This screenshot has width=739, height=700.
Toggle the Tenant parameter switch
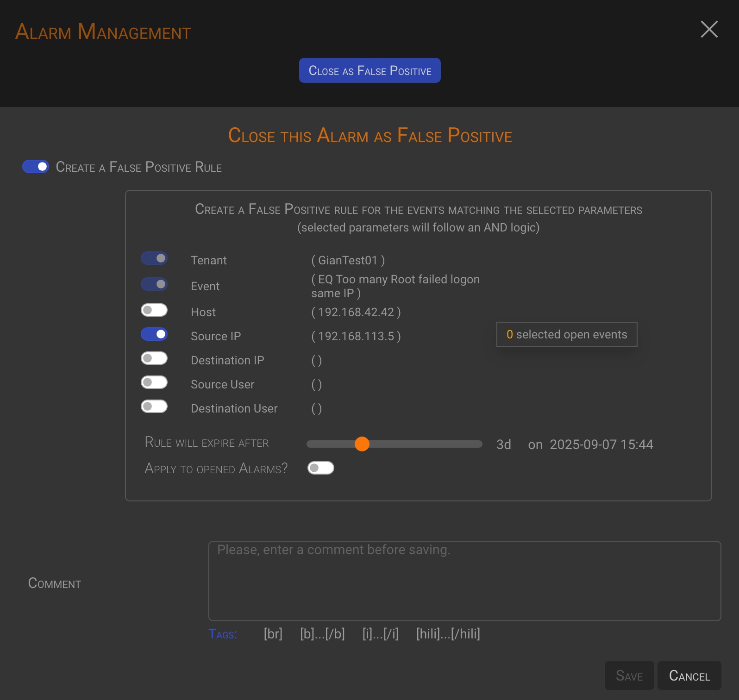[x=154, y=258]
